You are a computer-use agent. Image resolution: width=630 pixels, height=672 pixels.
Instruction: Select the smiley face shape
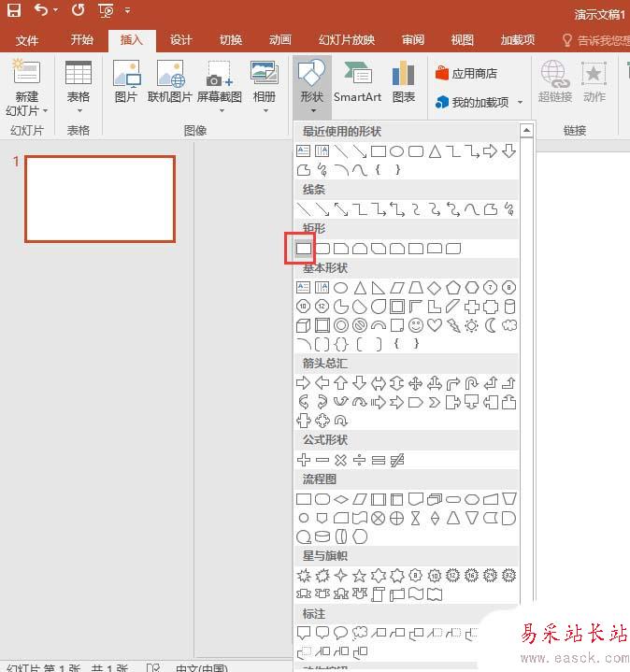(x=416, y=325)
